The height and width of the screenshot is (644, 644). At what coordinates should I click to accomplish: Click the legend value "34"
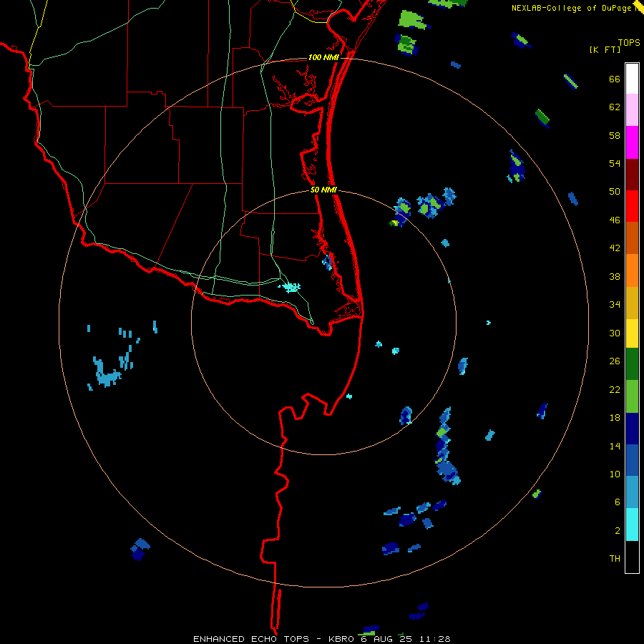pyautogui.click(x=615, y=304)
